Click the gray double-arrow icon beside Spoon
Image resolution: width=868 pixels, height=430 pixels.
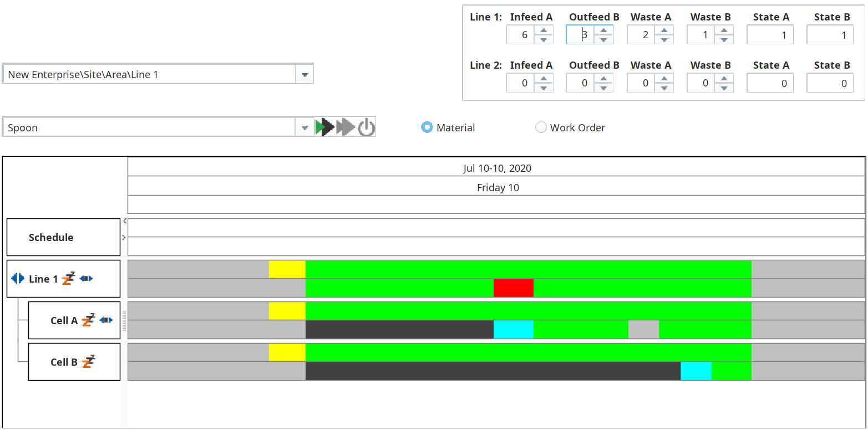tap(346, 127)
